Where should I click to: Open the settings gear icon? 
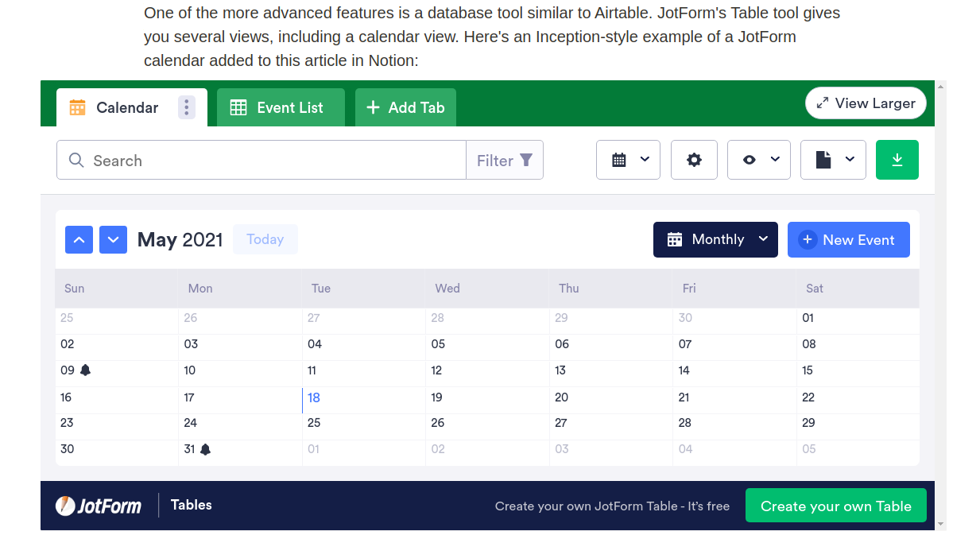(694, 160)
